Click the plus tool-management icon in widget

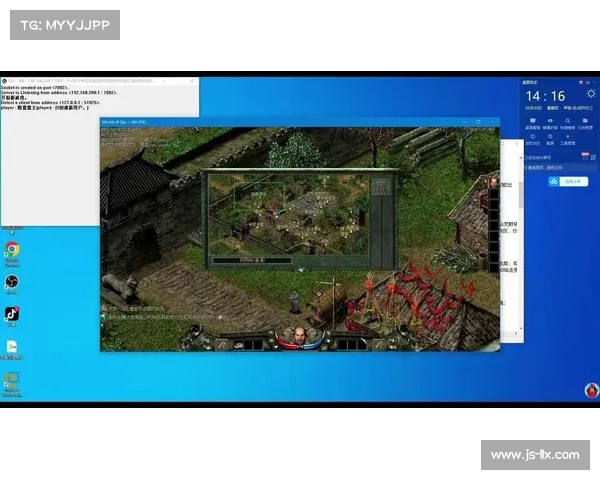click(x=567, y=137)
